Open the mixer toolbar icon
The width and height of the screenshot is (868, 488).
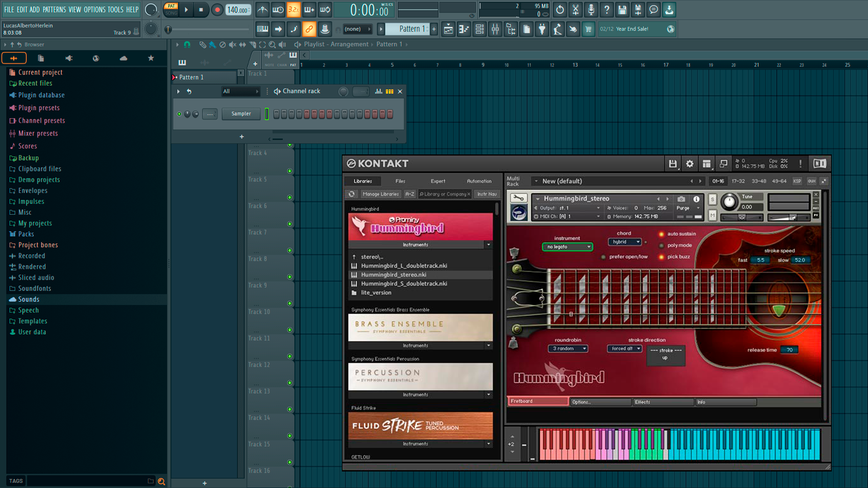495,29
